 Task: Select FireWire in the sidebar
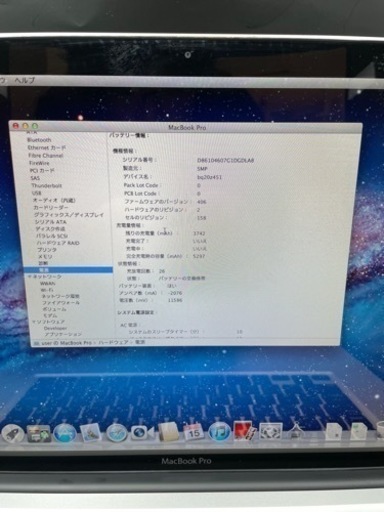click(x=39, y=163)
